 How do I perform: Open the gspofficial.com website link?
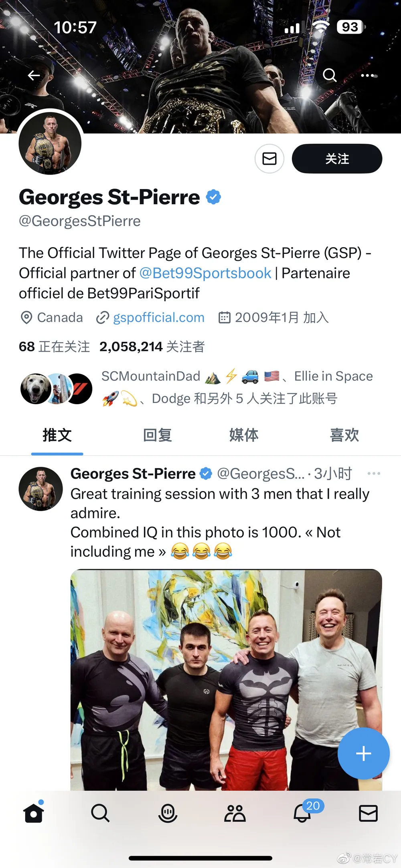(x=158, y=318)
